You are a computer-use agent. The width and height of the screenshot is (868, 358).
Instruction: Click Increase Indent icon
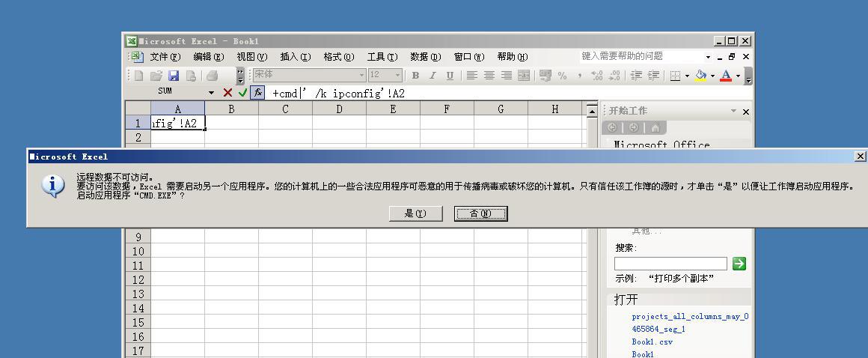[654, 76]
